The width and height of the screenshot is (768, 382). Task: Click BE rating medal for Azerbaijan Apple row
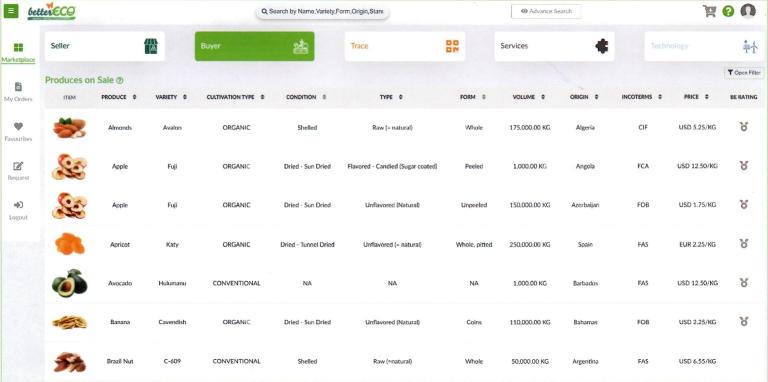tap(744, 205)
